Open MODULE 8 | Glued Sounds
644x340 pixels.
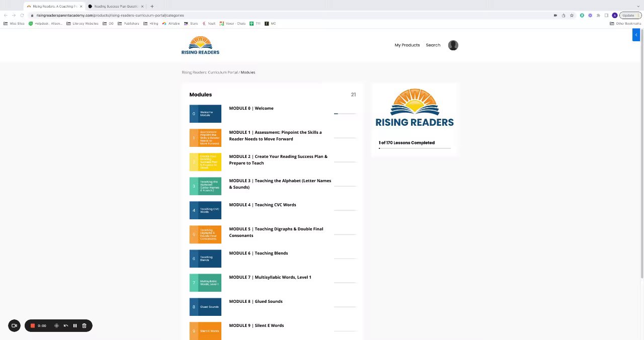pos(256,301)
